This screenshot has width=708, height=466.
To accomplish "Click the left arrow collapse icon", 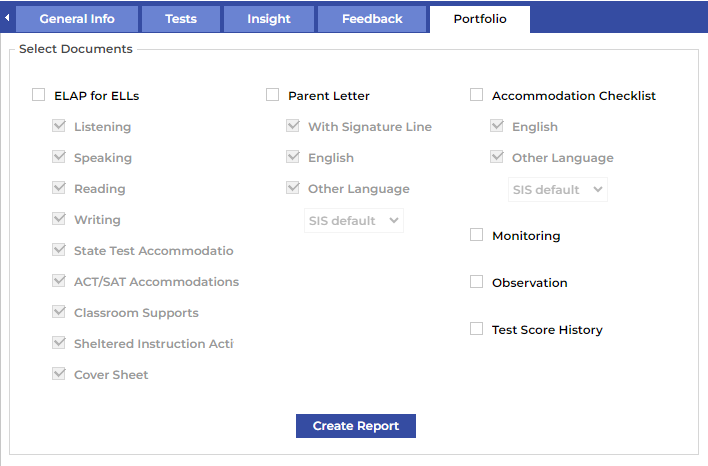I will tap(7, 18).
